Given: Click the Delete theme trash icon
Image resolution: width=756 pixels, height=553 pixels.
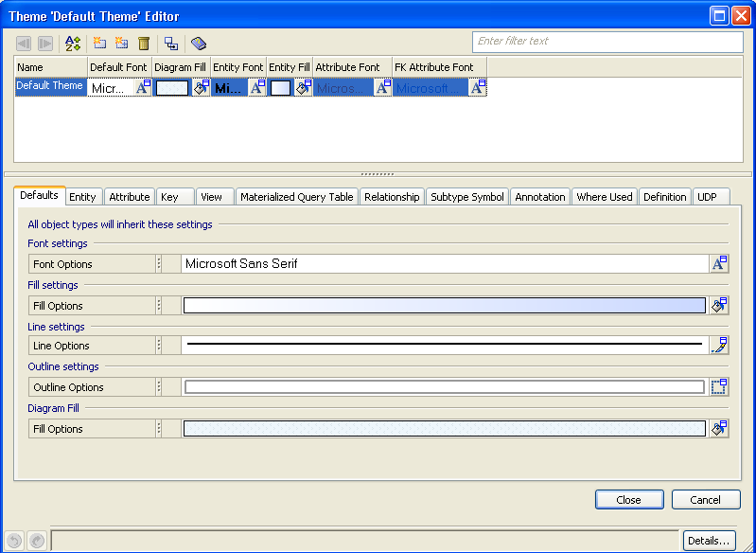Looking at the screenshot, I should (144, 44).
